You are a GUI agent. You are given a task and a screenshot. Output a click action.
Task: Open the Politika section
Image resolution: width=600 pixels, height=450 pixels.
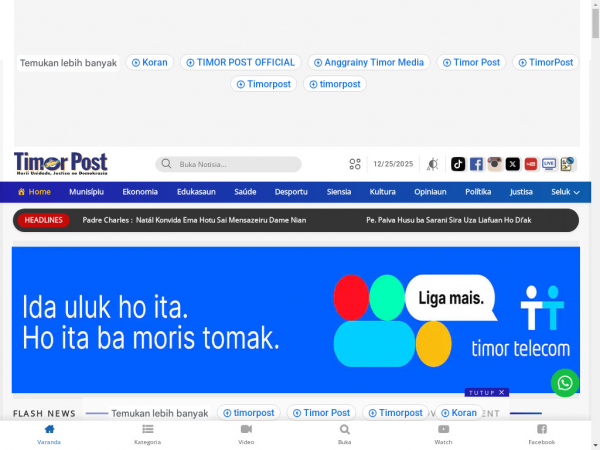coord(478,192)
